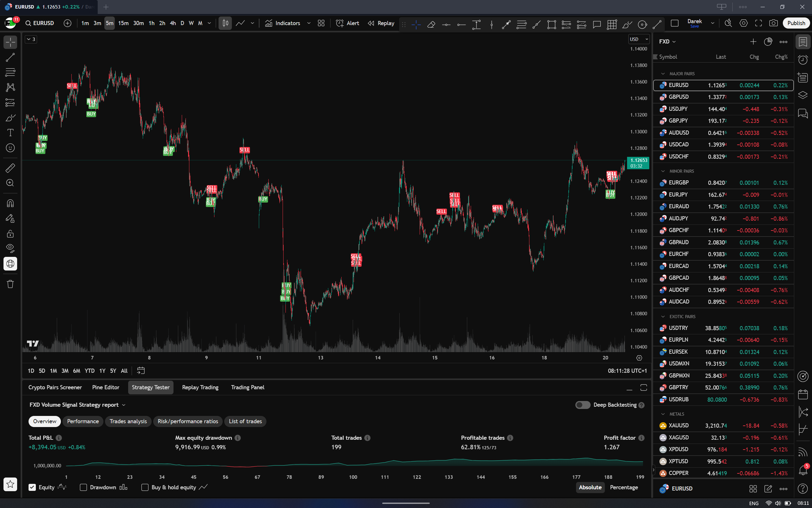Open quick search magnifier lightning icon
Image resolution: width=812 pixels, height=508 pixels.
728,23
